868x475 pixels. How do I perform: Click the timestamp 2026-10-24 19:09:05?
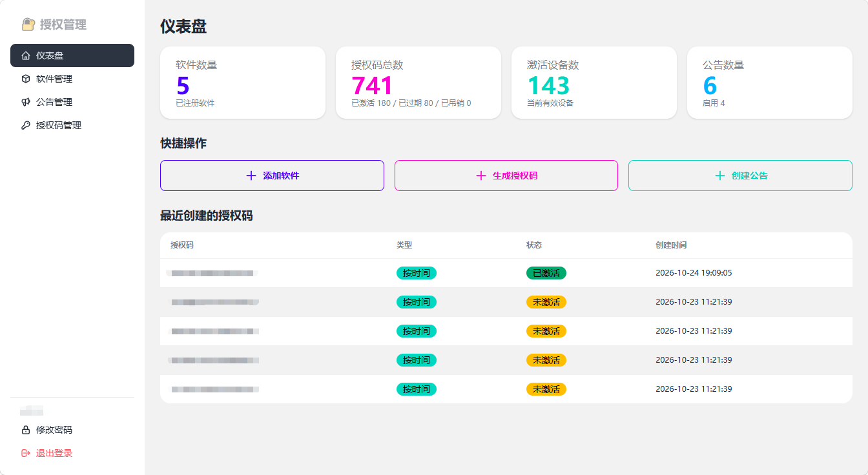694,273
